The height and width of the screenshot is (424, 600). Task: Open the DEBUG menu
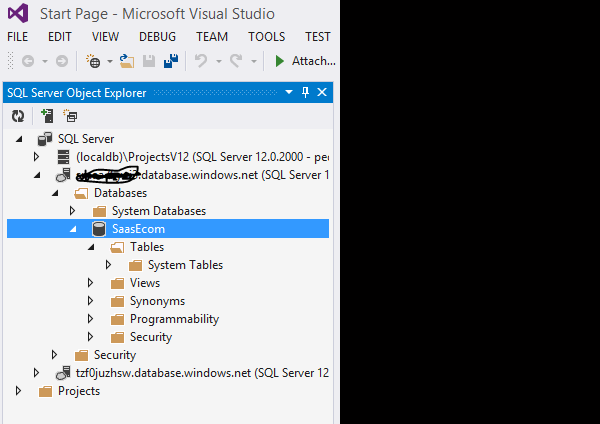click(x=157, y=37)
